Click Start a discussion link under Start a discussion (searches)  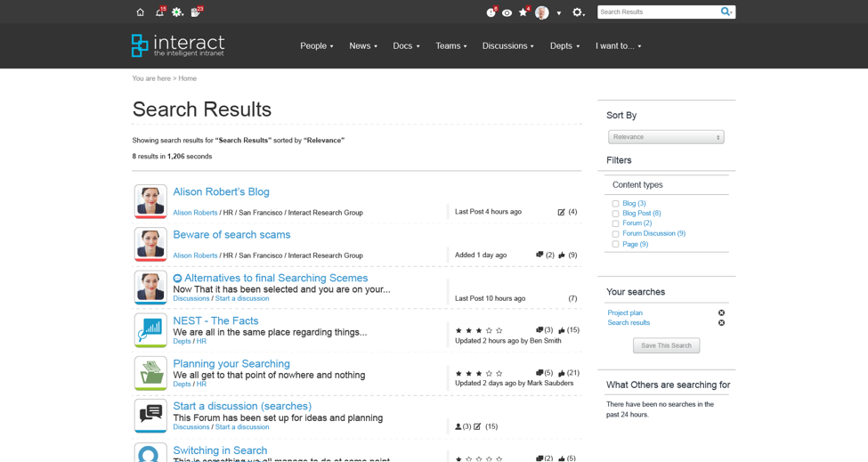click(x=242, y=427)
